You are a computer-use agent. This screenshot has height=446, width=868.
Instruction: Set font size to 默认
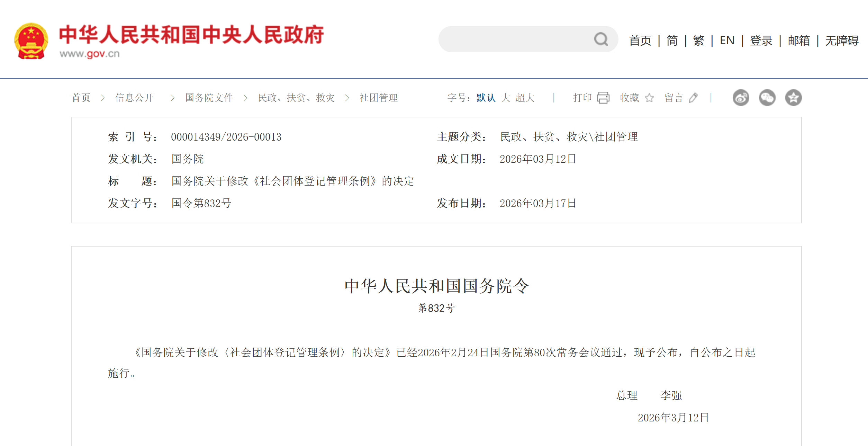(x=486, y=98)
